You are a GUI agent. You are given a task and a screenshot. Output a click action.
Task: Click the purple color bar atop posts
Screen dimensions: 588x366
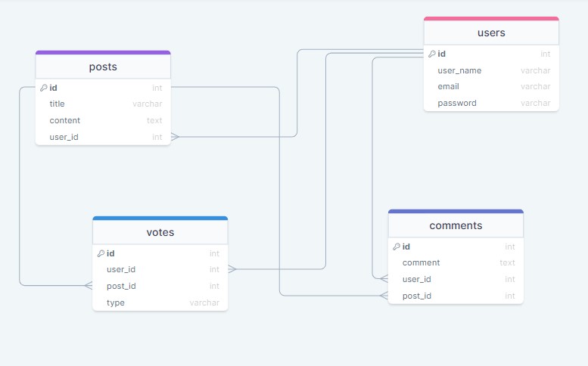coord(103,52)
